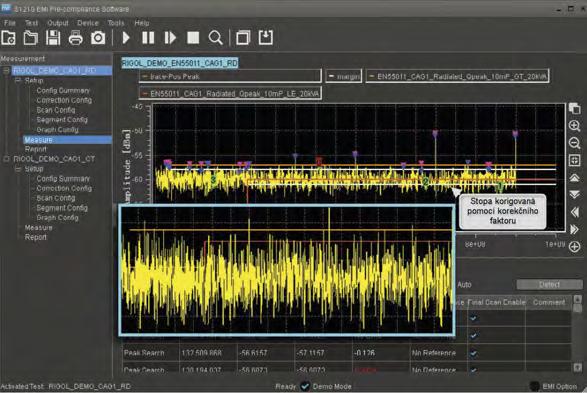This screenshot has height=393, width=587.
Task: Collapse the RIGOL_DEMO_CAG1_RD tree node
Action: (x=6, y=70)
